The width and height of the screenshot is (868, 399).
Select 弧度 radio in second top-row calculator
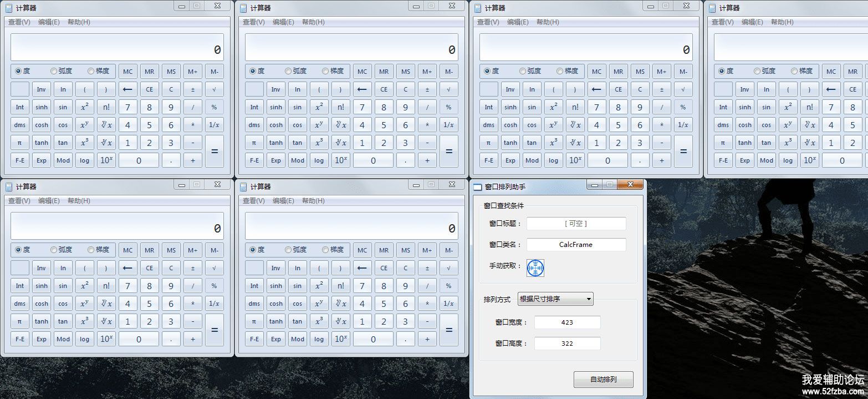(296, 71)
